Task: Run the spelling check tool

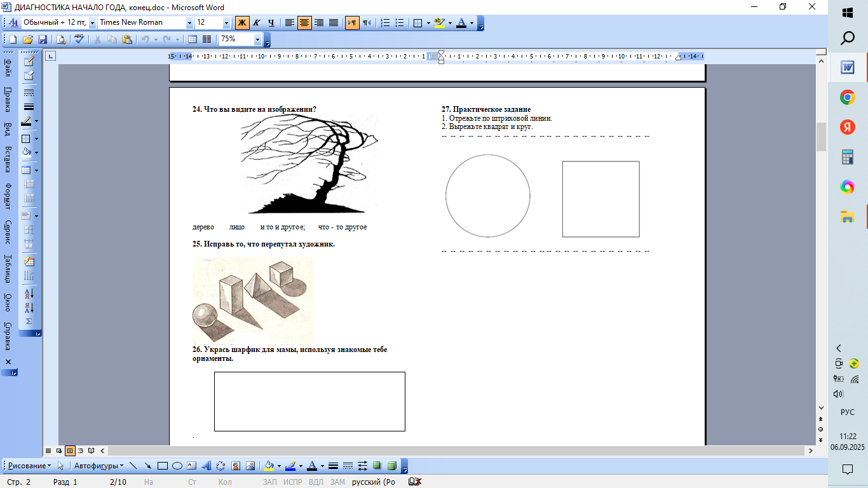Action: (x=79, y=39)
